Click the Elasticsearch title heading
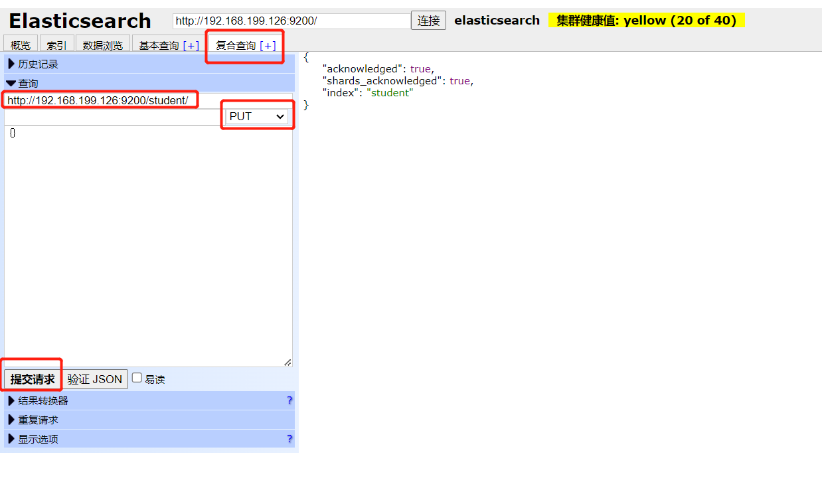Image resolution: width=822 pixels, height=504 pixels. pyautogui.click(x=80, y=21)
